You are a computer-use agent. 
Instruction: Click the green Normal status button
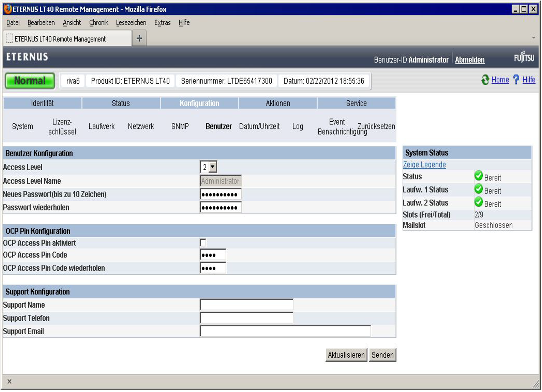click(30, 81)
